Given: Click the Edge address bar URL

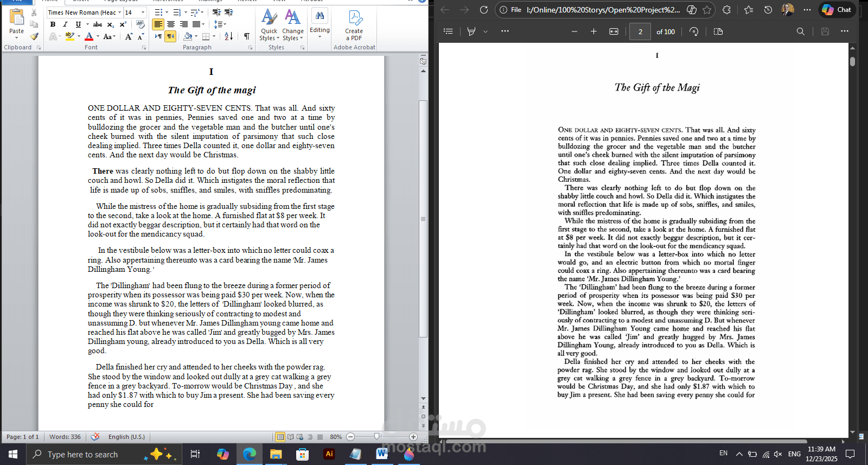Looking at the screenshot, I should [603, 10].
